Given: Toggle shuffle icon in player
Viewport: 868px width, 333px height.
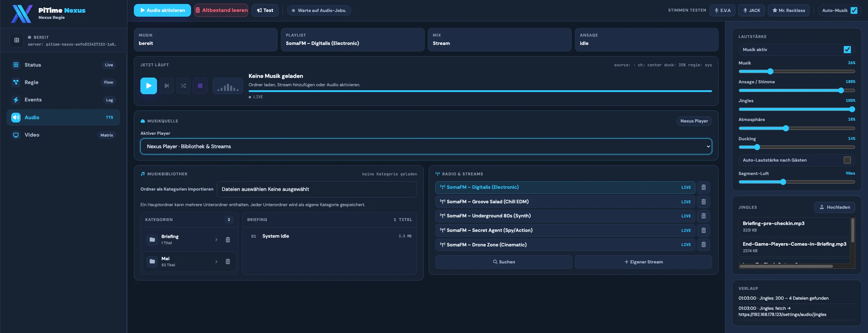Looking at the screenshot, I should click(183, 86).
